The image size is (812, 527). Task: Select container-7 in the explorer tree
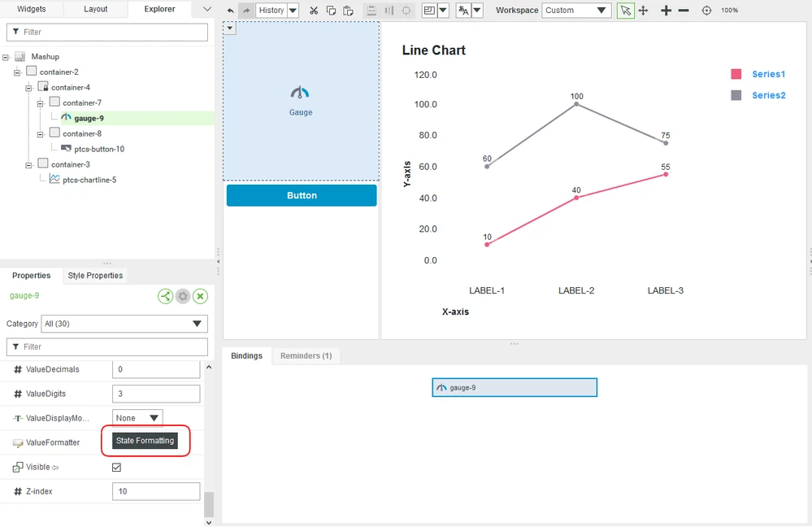click(x=82, y=102)
